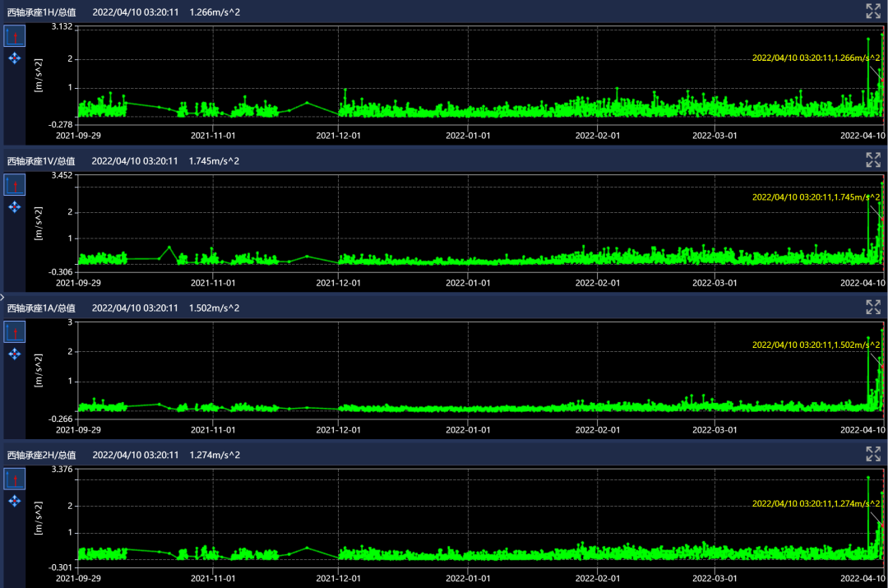Maximize the 西轴承座2H/总值 chart panel

[873, 454]
